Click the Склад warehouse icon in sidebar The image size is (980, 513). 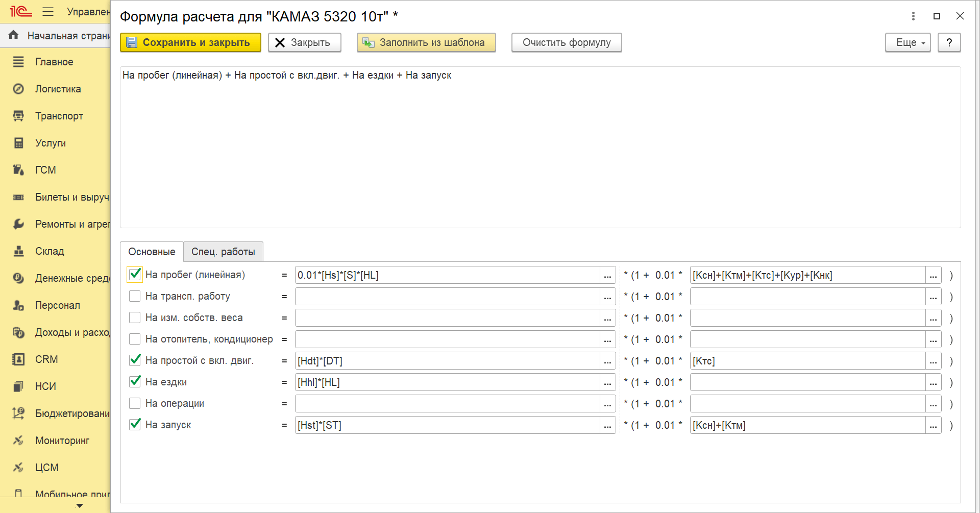(x=18, y=251)
